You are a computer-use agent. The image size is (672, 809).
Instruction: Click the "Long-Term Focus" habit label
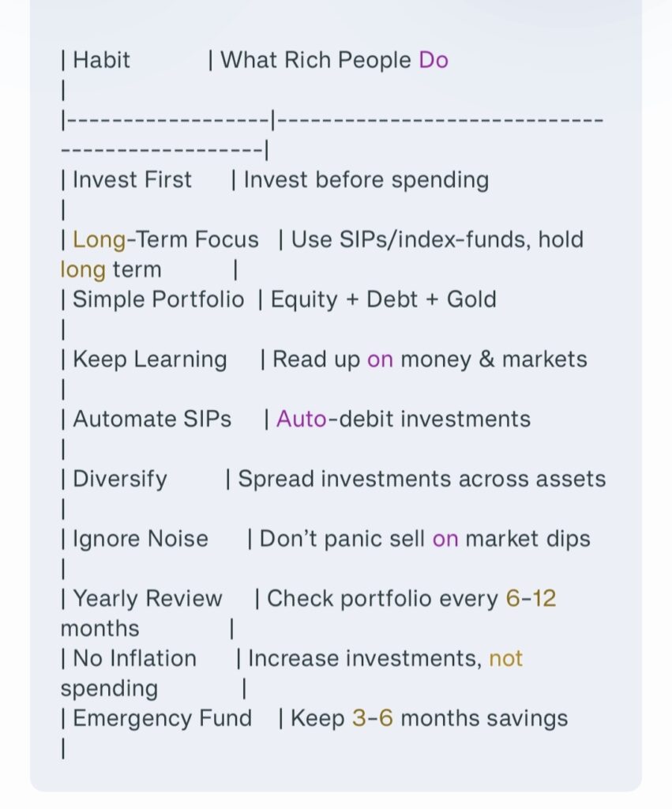[165, 240]
